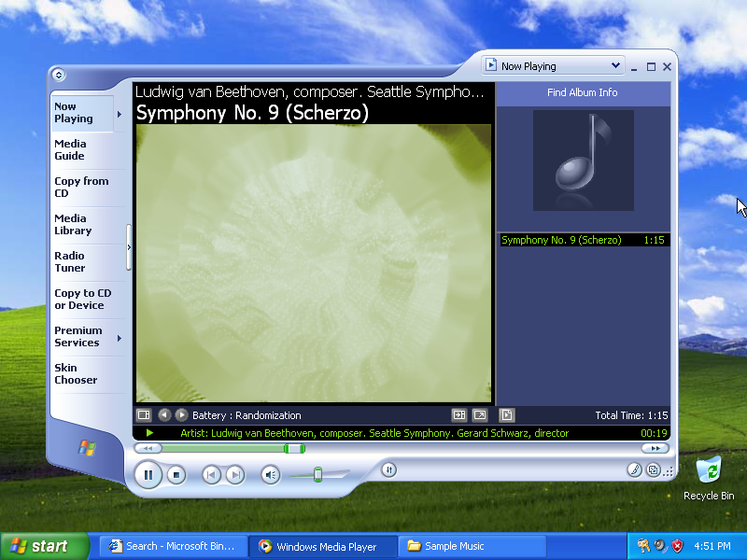Image resolution: width=747 pixels, height=560 pixels.
Task: Select Symphony No. 9 (Scherzo) playlist entry
Action: [561, 240]
